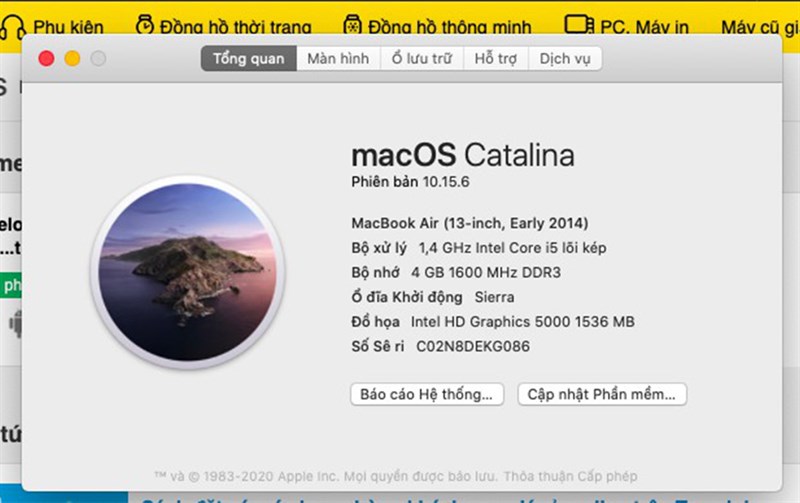Open the Ổ lưu trữ tab
The width and height of the screenshot is (800, 503).
(x=422, y=59)
